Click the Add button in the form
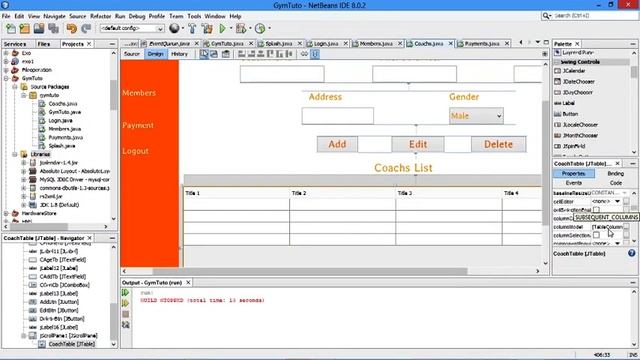Screen dimensions: 640x360 pos(337,144)
